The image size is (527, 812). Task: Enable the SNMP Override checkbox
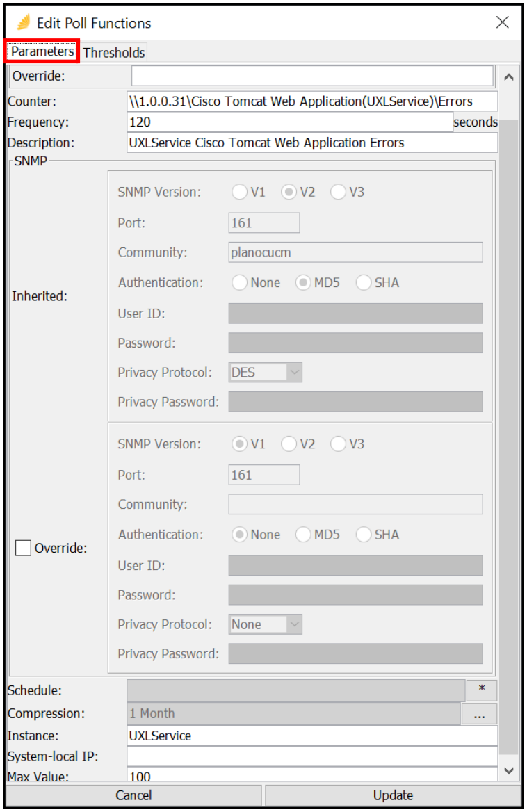click(x=24, y=548)
